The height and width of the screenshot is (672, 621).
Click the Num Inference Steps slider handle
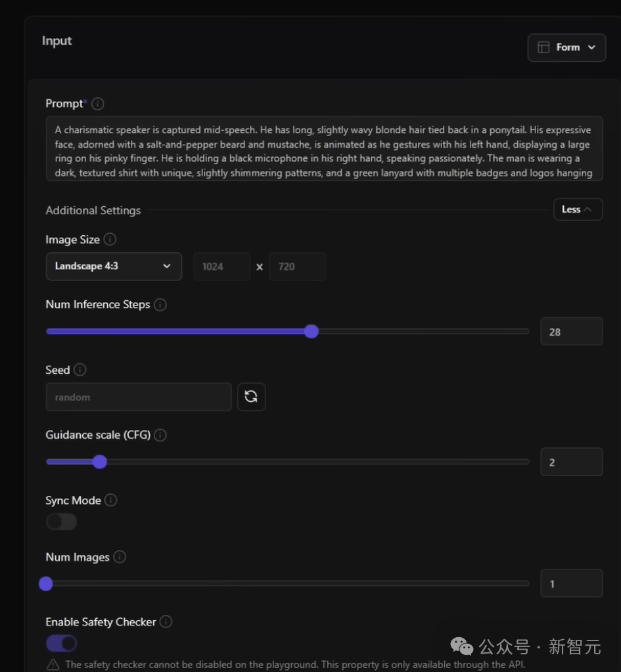[311, 331]
